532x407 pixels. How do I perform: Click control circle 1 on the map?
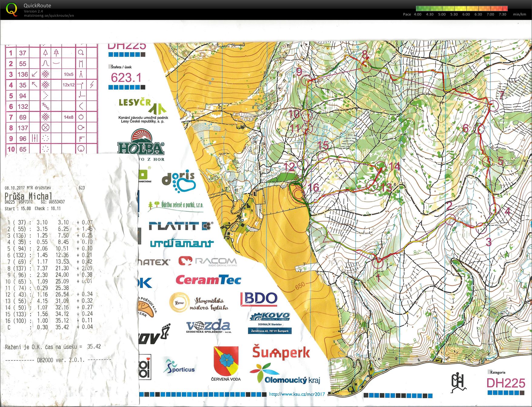378,263
